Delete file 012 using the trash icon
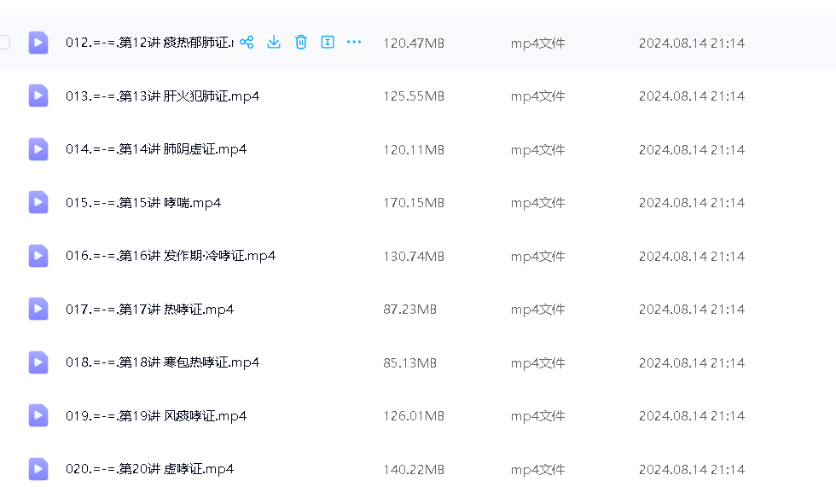The image size is (836, 504). click(x=301, y=42)
